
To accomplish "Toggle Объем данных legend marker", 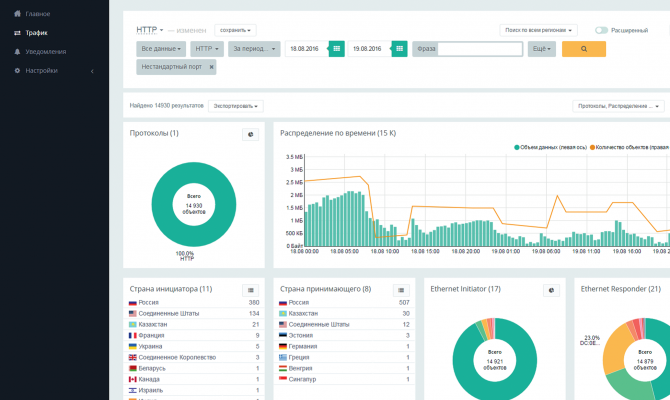I will point(517,147).
